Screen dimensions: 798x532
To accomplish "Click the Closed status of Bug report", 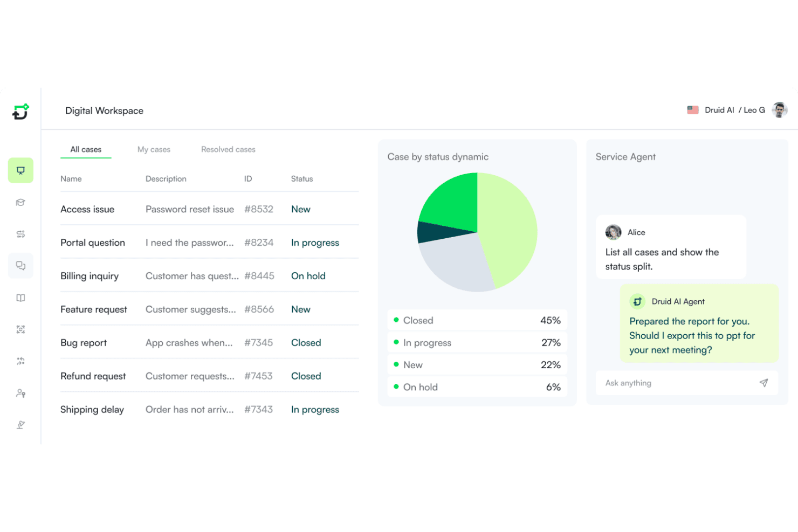I will (306, 343).
